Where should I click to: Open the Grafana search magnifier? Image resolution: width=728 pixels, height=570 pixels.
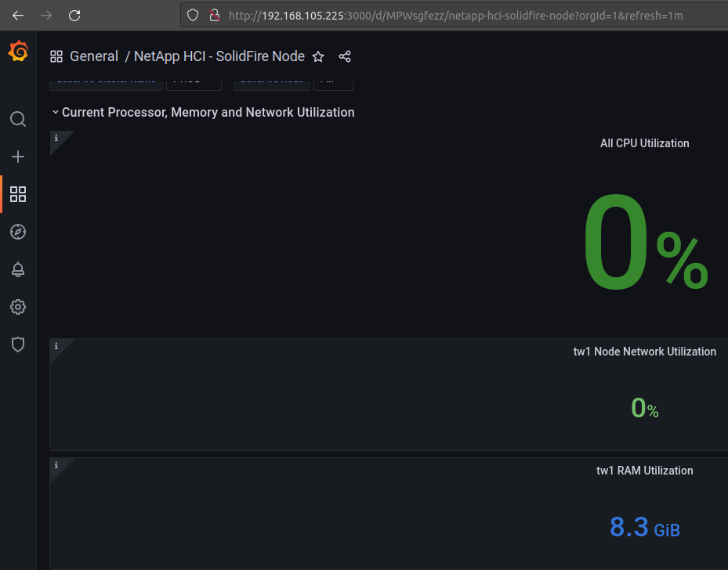click(18, 119)
